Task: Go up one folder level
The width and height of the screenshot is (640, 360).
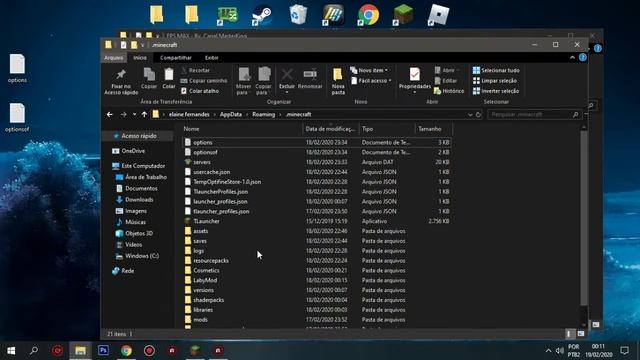Action: click(144, 115)
